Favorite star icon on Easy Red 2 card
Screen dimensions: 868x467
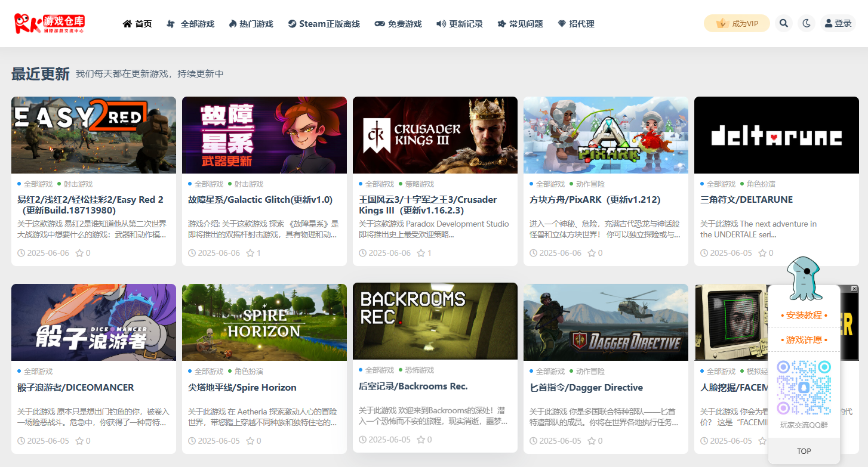tap(79, 253)
